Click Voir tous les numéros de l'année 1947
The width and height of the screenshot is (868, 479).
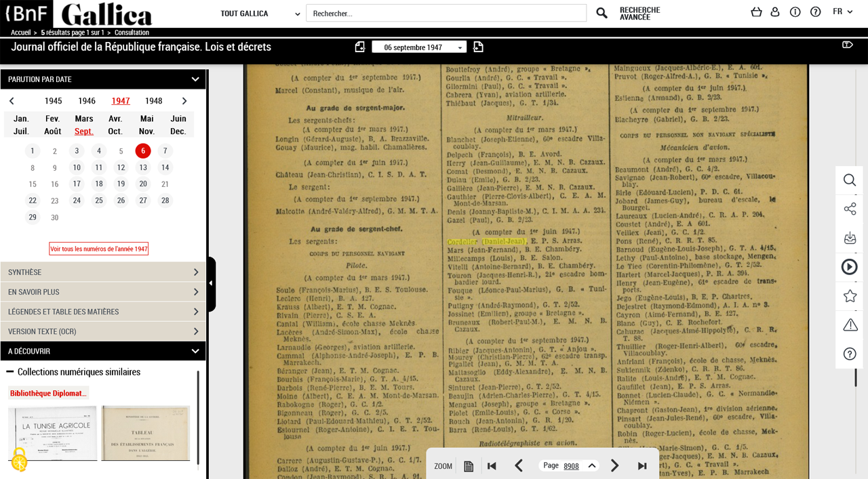99,249
